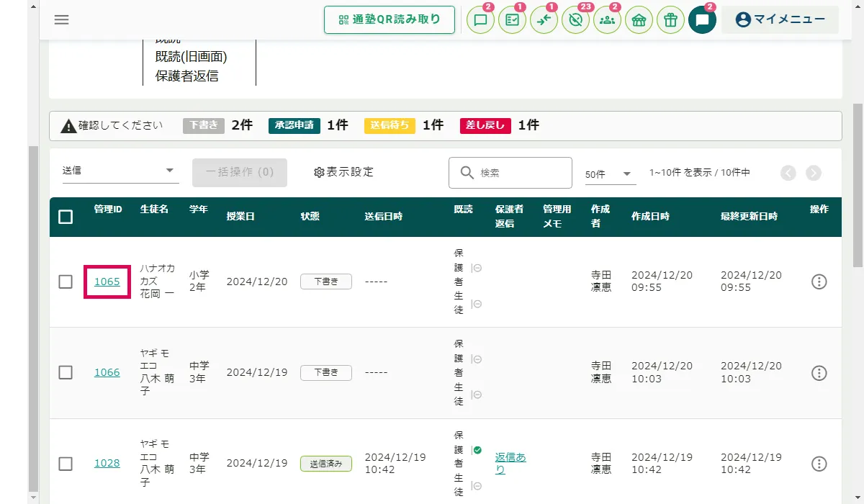
Task: Click the lesson date 2024/12/20 in row 1065
Action: click(257, 282)
